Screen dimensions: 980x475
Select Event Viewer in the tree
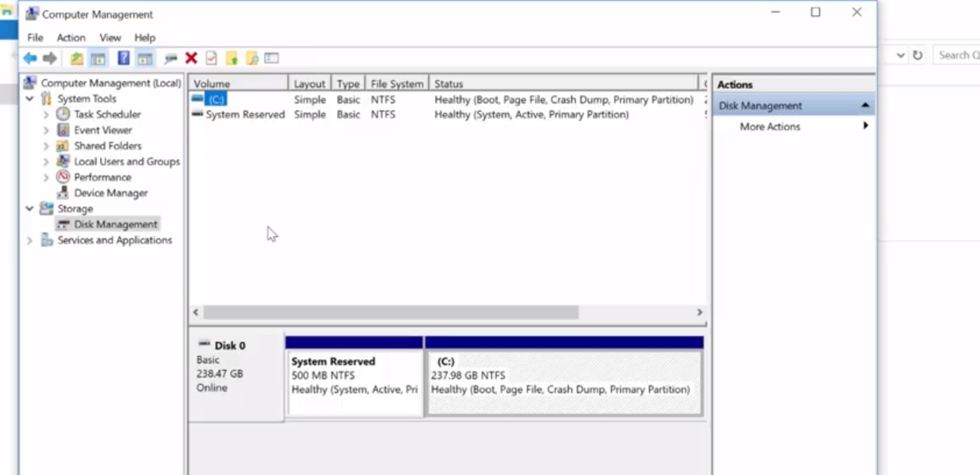pyautogui.click(x=102, y=130)
